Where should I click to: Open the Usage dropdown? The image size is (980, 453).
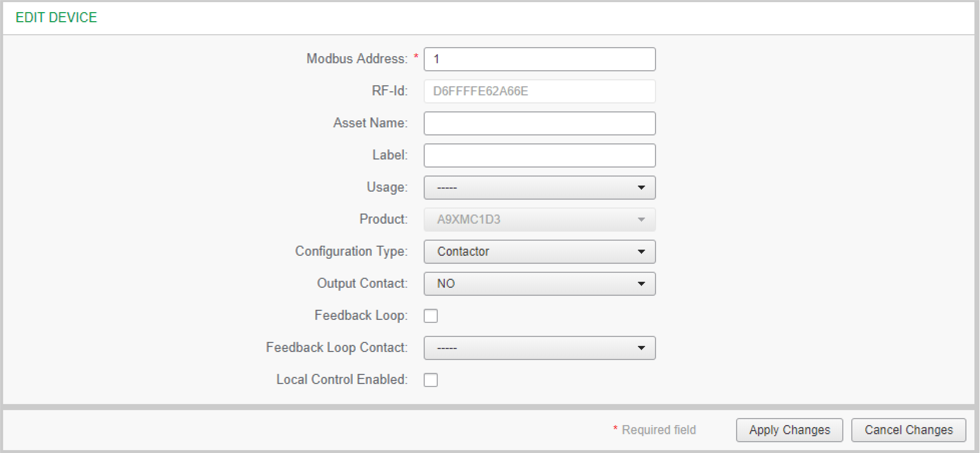click(539, 187)
